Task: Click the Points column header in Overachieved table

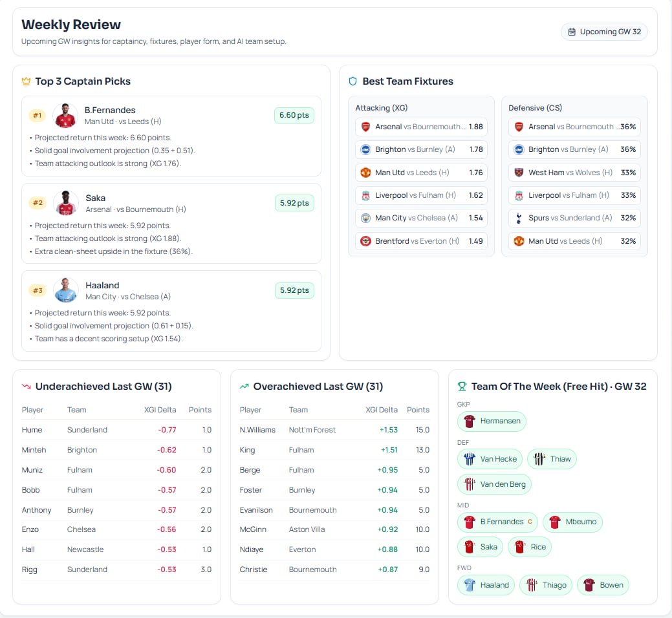Action: point(418,410)
